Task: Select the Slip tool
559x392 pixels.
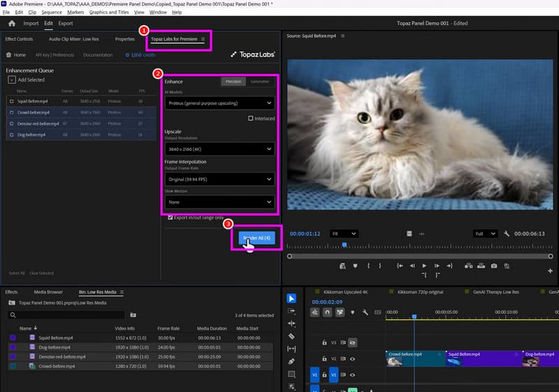Action: (291, 349)
